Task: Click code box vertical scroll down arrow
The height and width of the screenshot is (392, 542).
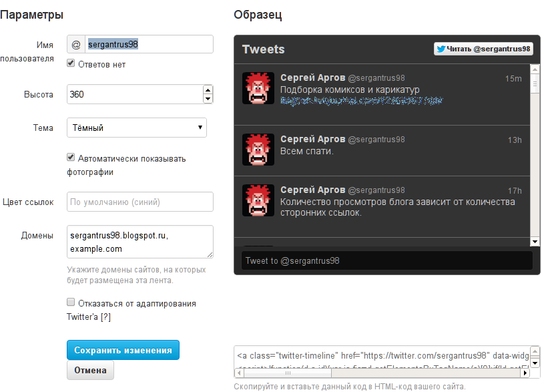Action: 535,363
